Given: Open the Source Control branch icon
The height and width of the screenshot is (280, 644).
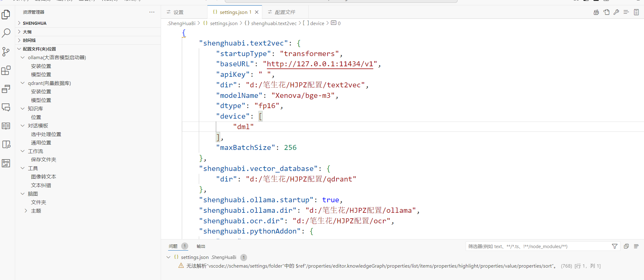Looking at the screenshot, I should pos(6,51).
